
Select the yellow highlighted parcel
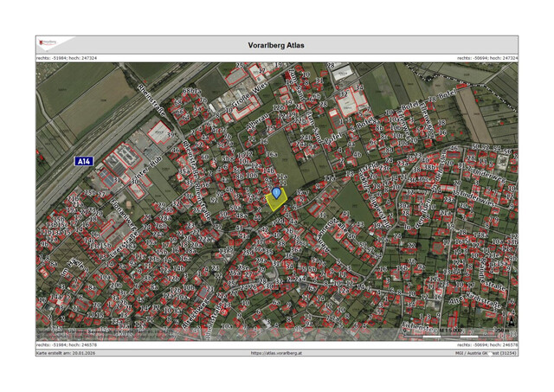277,202
